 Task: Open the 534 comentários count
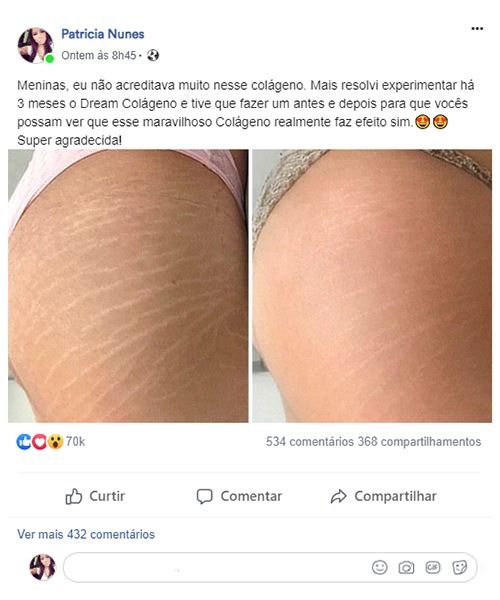point(310,442)
